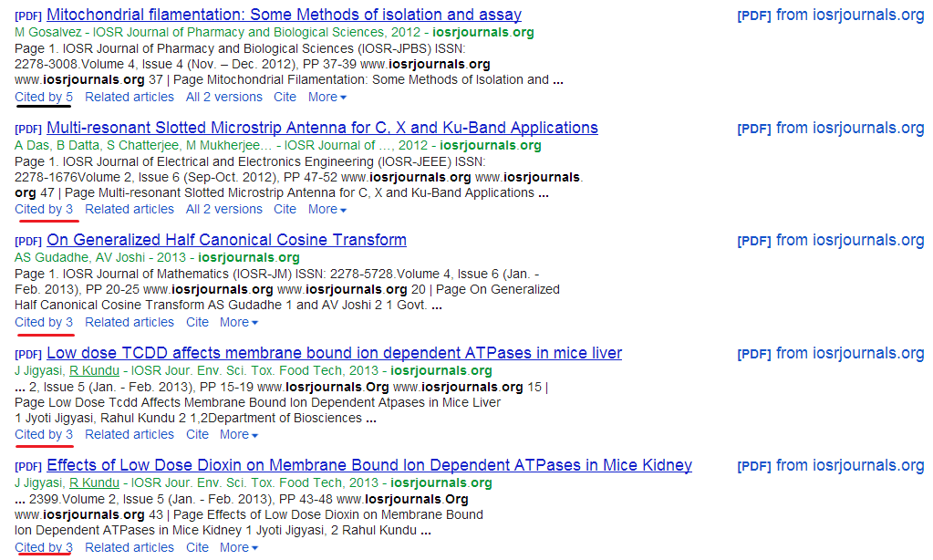933x560 pixels.
Task: Cite the Half Canonical Cosine Transform paper
Action: click(x=197, y=322)
